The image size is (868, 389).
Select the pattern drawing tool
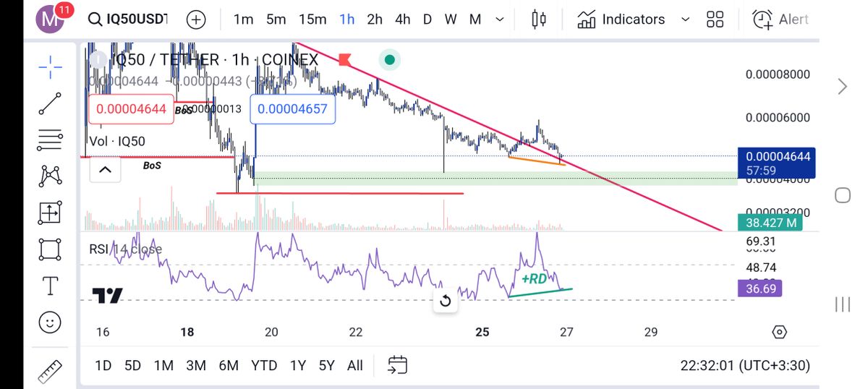(x=50, y=176)
